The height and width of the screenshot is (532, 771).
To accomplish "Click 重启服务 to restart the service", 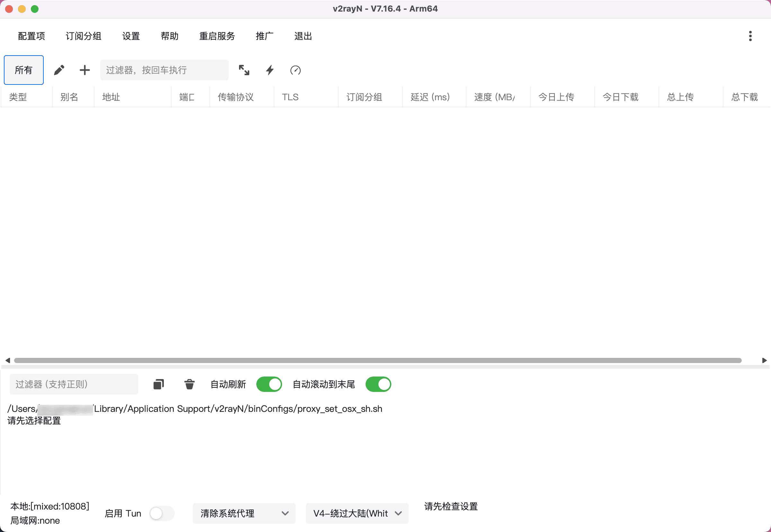I will tap(217, 36).
